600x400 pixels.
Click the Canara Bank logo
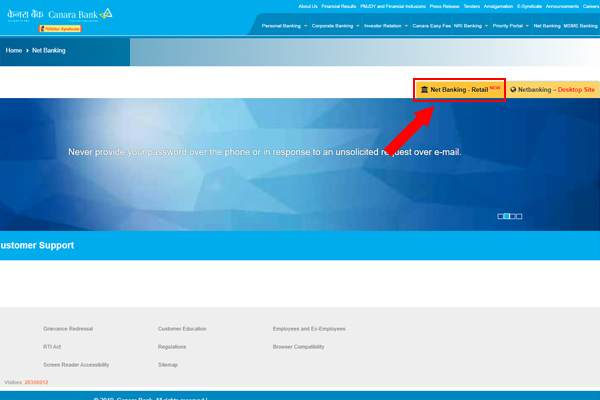[60, 15]
